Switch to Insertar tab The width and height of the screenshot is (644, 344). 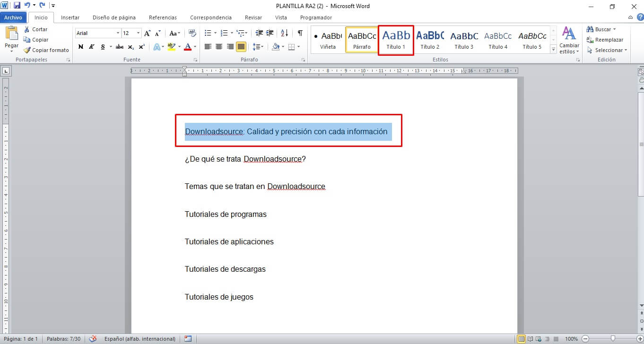click(x=70, y=17)
